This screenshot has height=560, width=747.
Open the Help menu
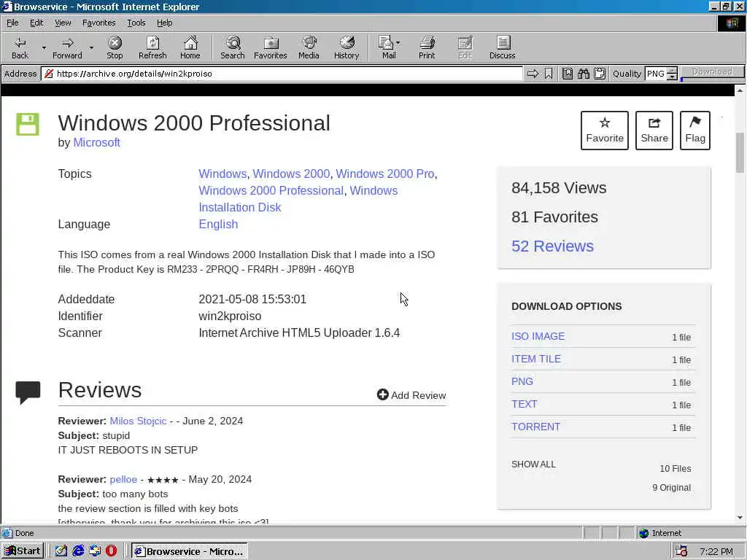click(x=164, y=23)
